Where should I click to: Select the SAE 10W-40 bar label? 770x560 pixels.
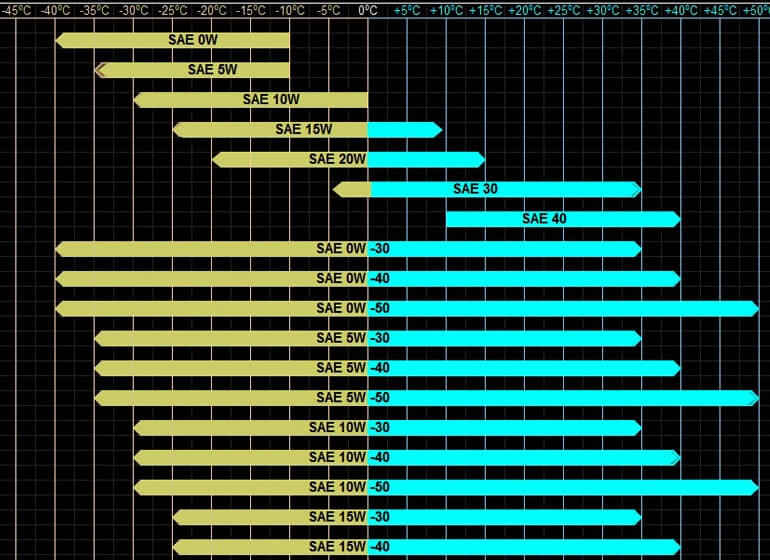click(x=349, y=457)
